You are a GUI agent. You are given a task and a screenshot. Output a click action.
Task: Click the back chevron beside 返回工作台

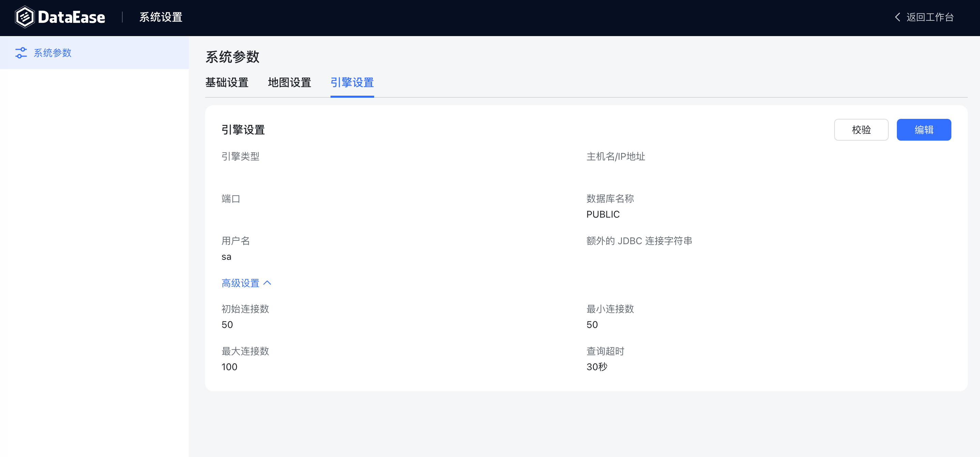point(898,17)
